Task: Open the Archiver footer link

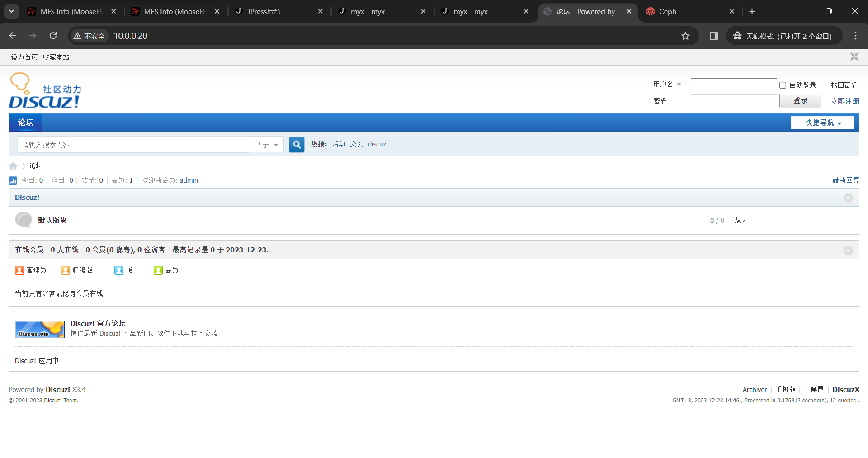Action: [x=755, y=389]
